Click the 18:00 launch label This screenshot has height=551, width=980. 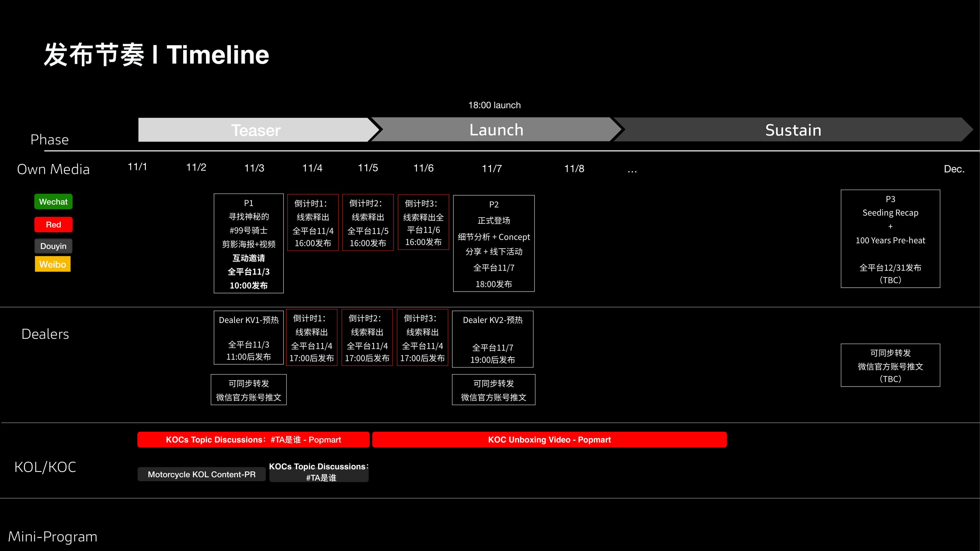pyautogui.click(x=494, y=105)
